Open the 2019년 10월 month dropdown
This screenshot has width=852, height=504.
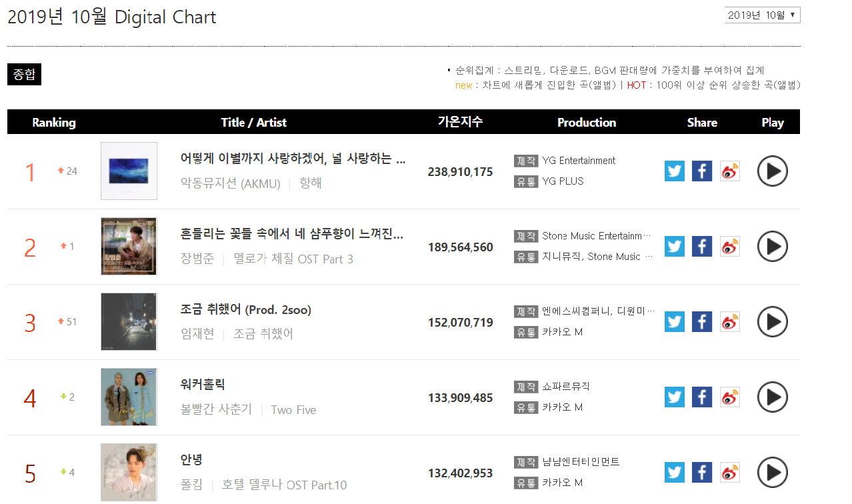point(762,15)
